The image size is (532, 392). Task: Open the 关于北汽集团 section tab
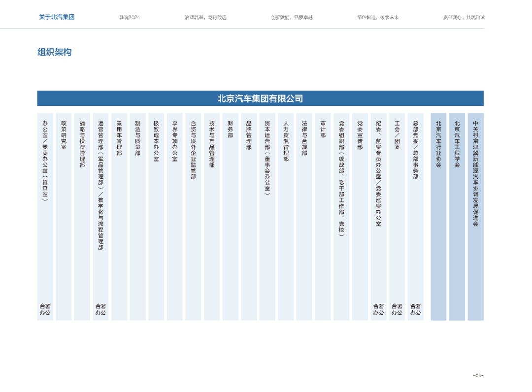pyautogui.click(x=57, y=17)
